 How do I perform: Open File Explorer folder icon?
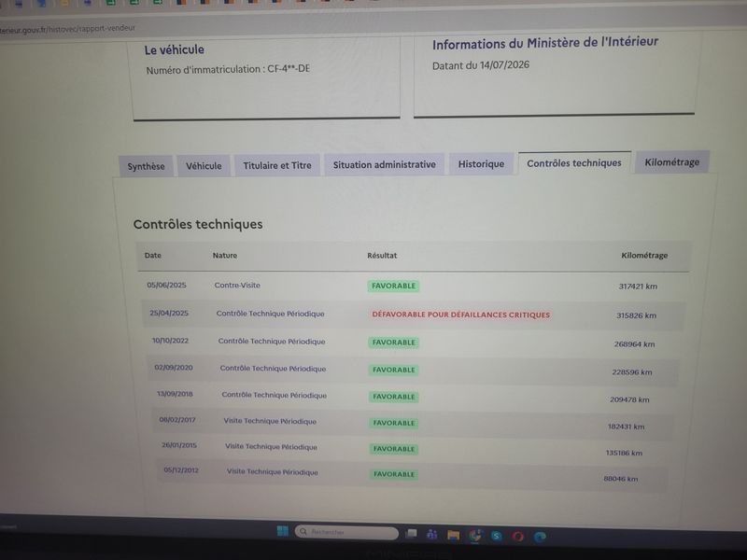453,535
